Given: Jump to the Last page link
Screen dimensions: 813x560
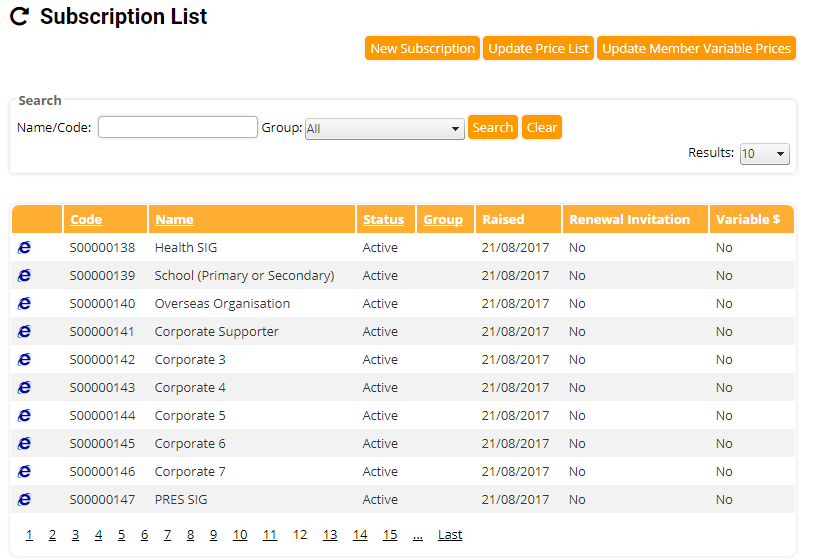Looking at the screenshot, I should click(x=450, y=535).
